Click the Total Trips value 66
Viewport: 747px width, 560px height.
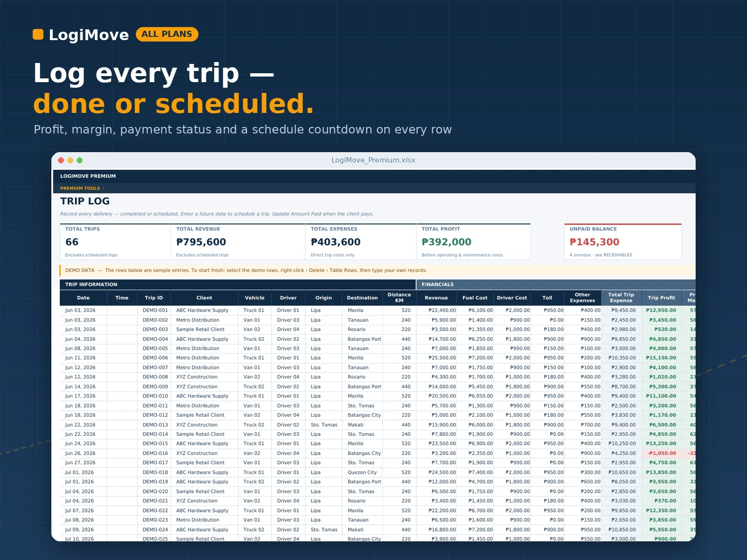tap(72, 242)
